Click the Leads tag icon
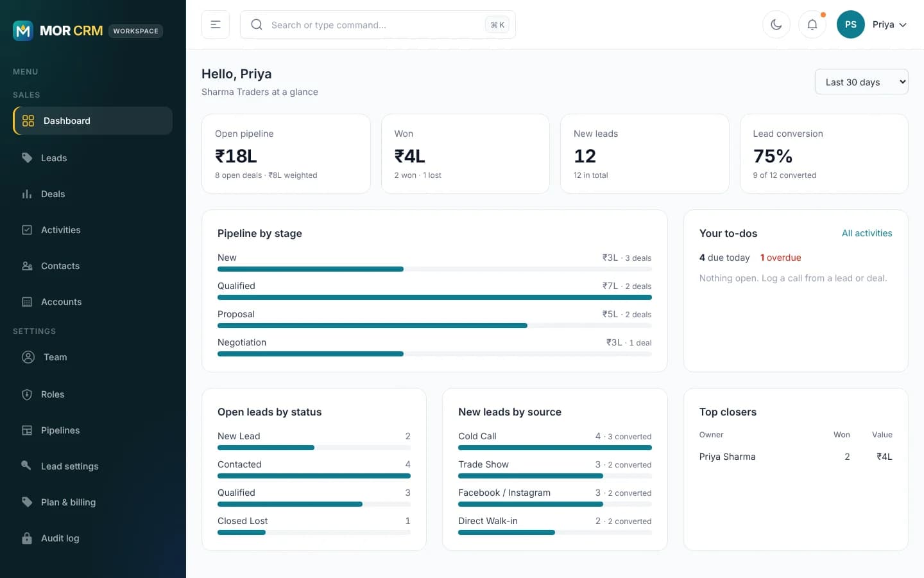This screenshot has width=924, height=578. 27,158
